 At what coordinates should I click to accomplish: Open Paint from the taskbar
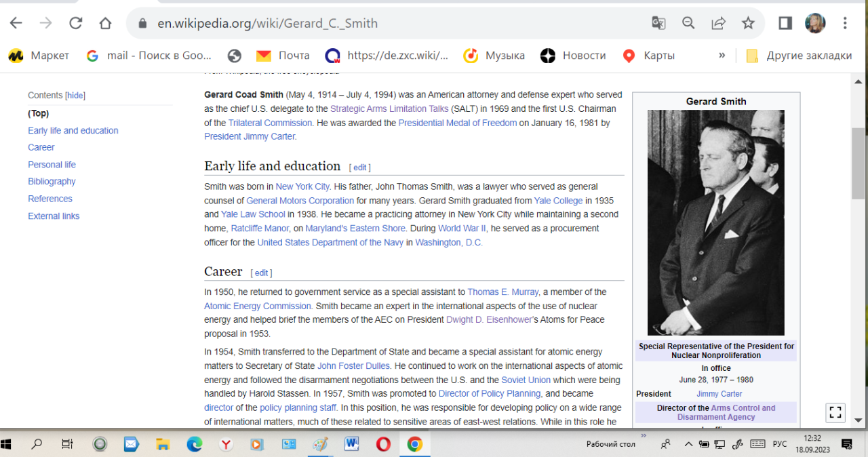(x=320, y=444)
